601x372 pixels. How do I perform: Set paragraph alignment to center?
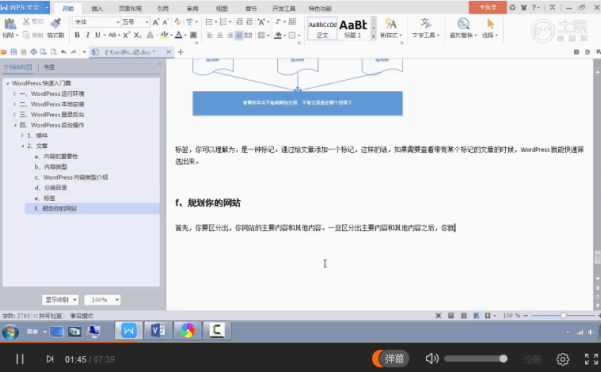(220, 35)
